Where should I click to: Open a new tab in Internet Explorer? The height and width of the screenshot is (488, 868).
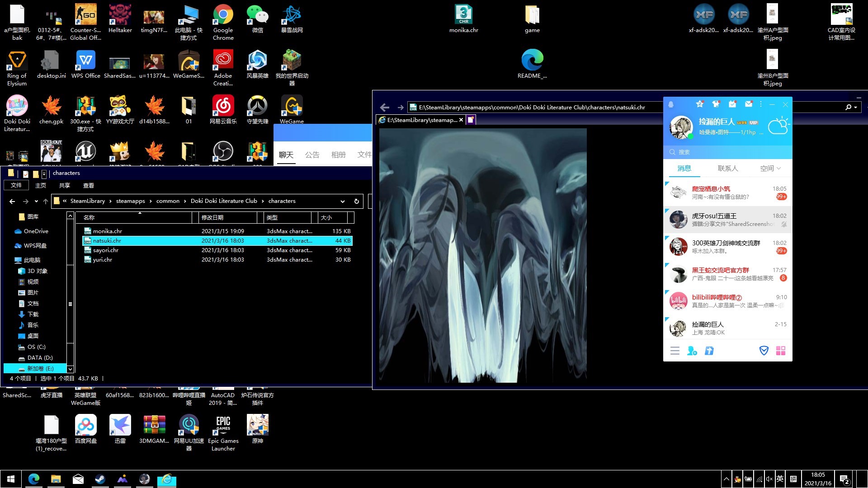[471, 120]
